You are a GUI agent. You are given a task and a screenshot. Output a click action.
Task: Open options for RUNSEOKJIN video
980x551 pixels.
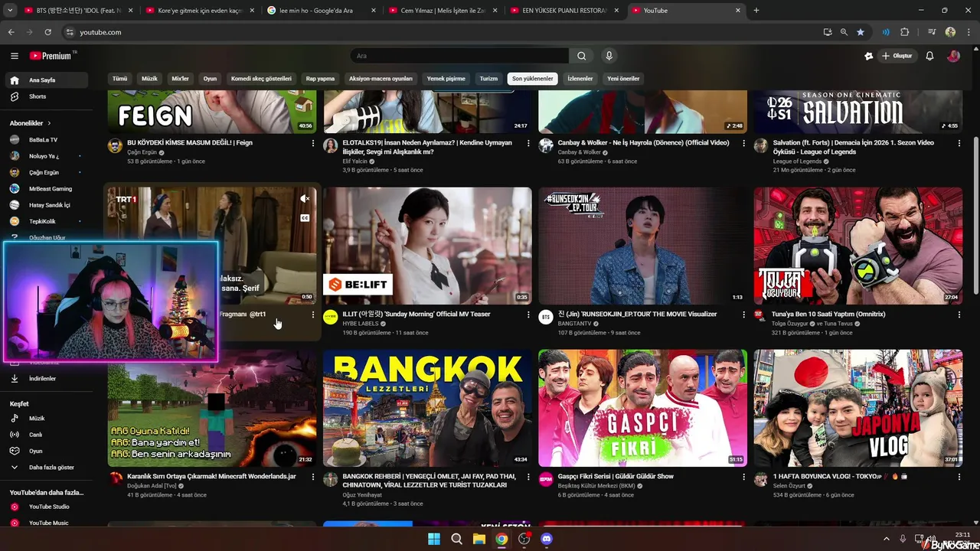743,315
